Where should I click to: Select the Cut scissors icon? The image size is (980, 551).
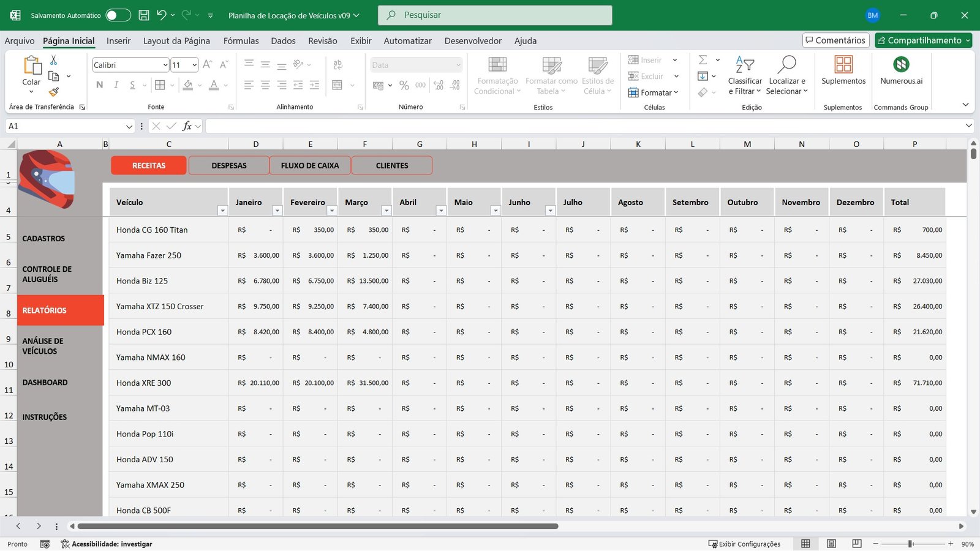coord(54,60)
